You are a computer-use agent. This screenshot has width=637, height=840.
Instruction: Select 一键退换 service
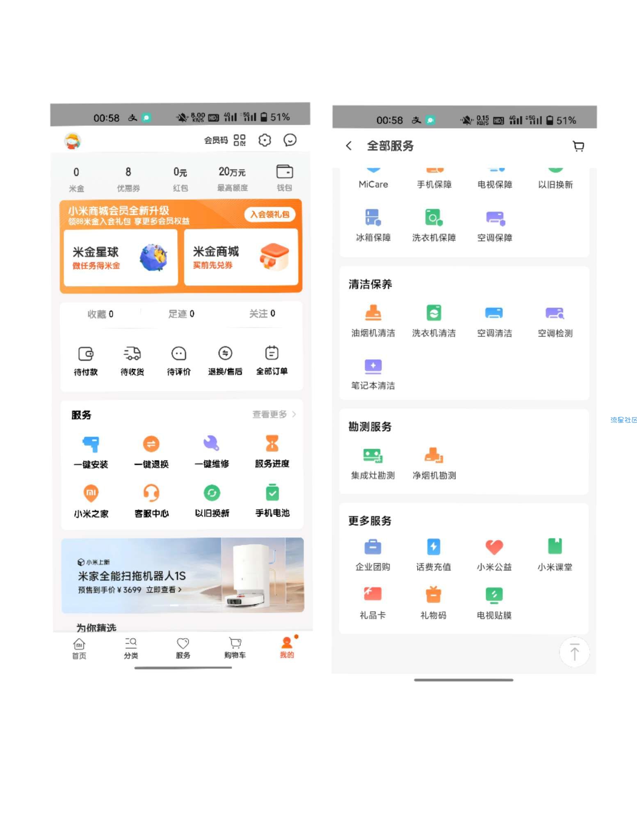[151, 452]
